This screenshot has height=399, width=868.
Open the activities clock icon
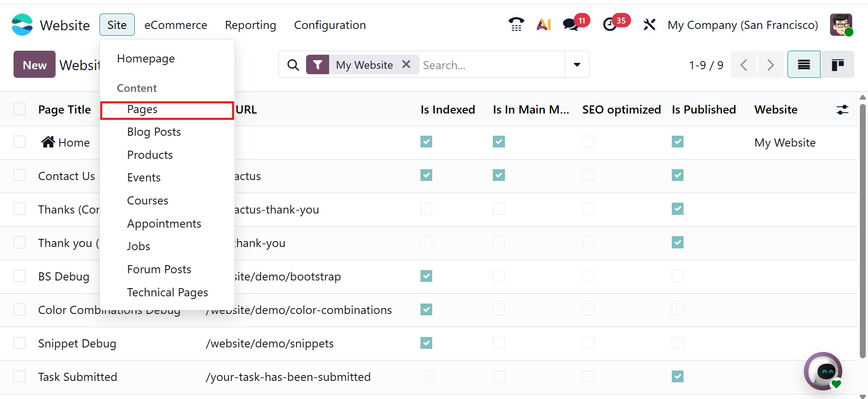tap(610, 24)
